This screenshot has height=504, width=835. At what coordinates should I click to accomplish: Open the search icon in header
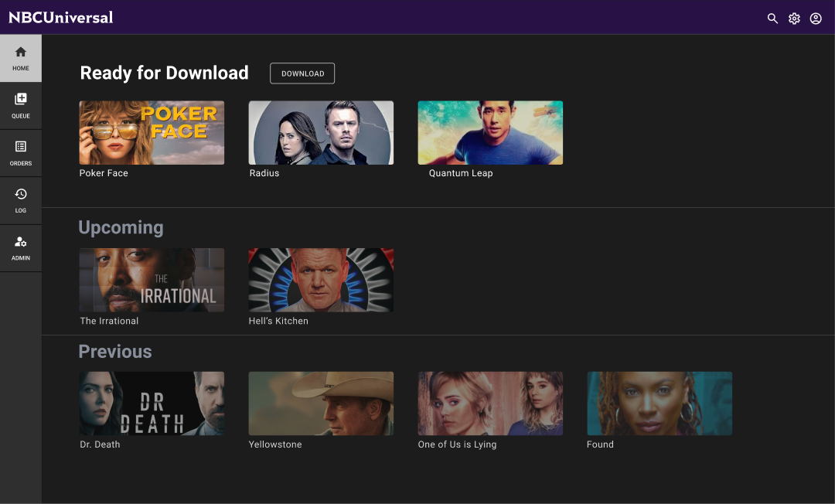coord(772,19)
